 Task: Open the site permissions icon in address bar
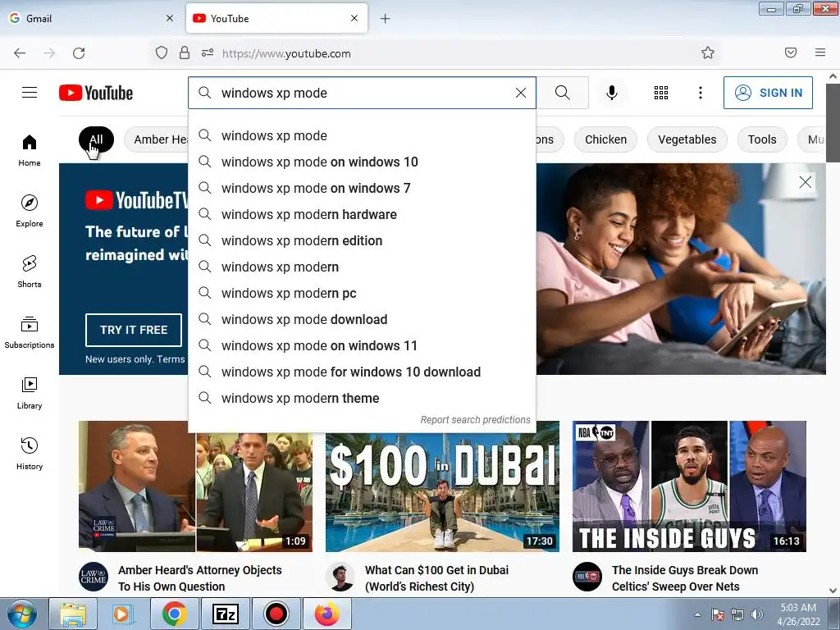click(208, 52)
